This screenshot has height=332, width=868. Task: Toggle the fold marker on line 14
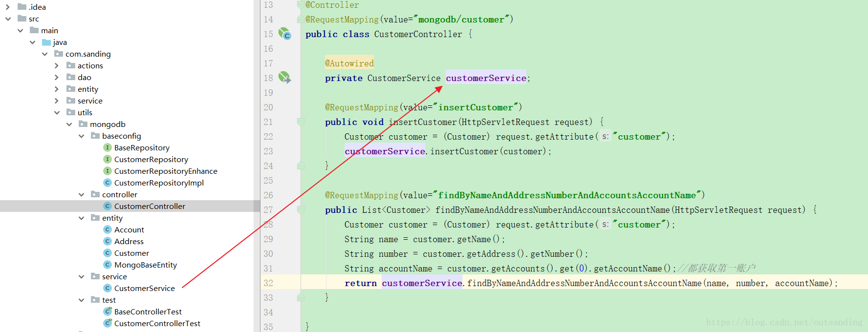click(301, 19)
